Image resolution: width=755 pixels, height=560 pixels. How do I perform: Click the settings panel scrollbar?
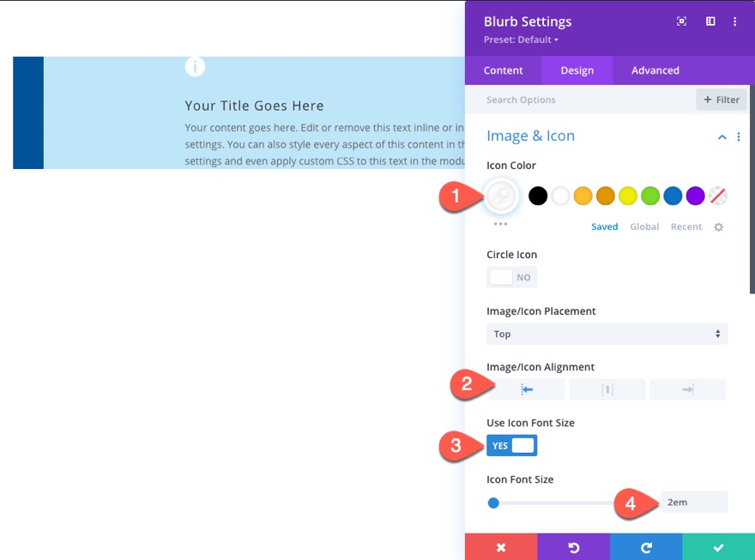coord(752,189)
